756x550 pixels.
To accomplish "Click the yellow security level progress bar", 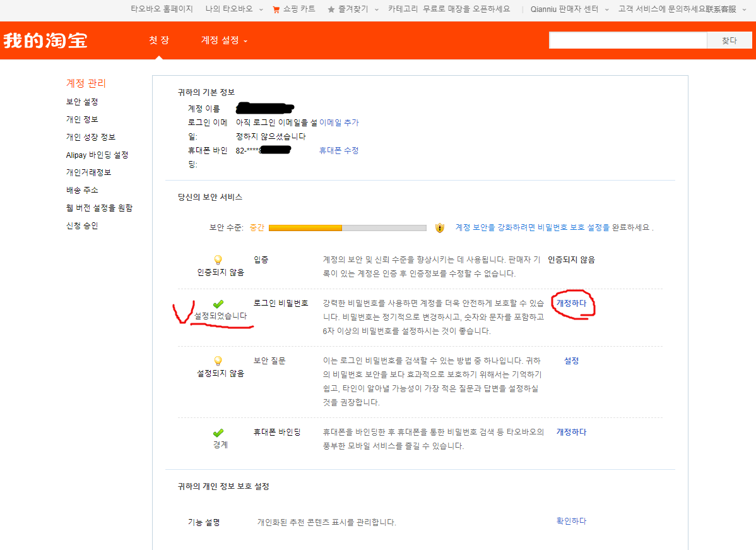I will click(304, 227).
